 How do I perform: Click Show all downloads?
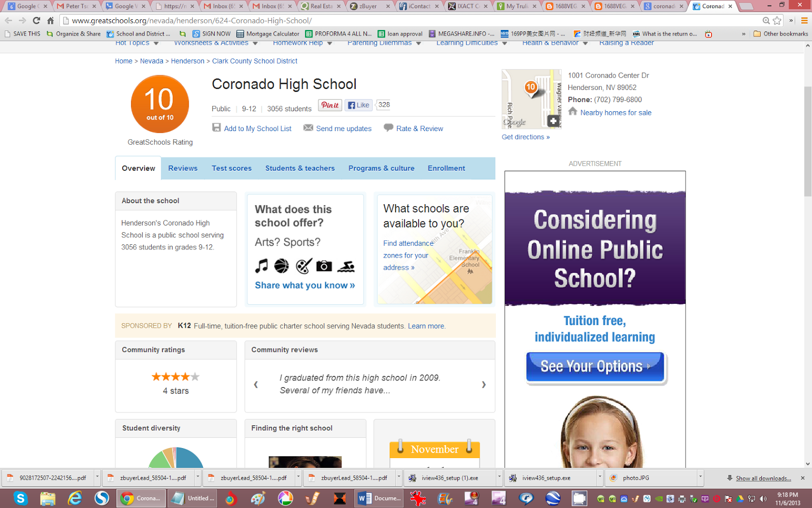(x=763, y=479)
